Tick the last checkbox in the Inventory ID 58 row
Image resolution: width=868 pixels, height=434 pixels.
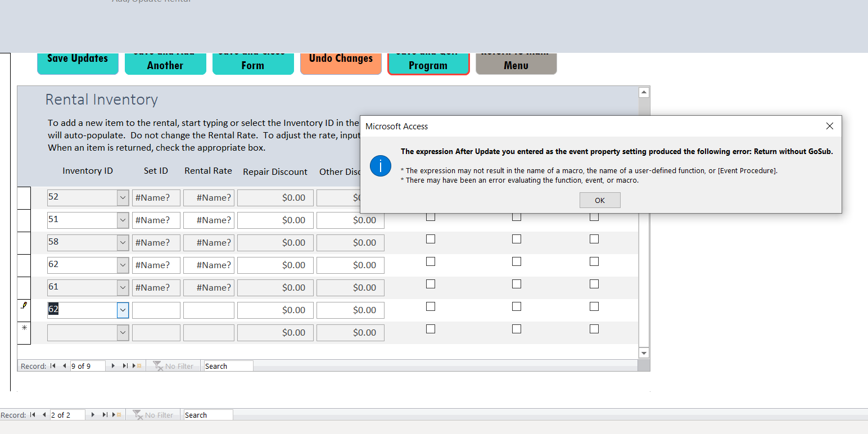pos(594,239)
